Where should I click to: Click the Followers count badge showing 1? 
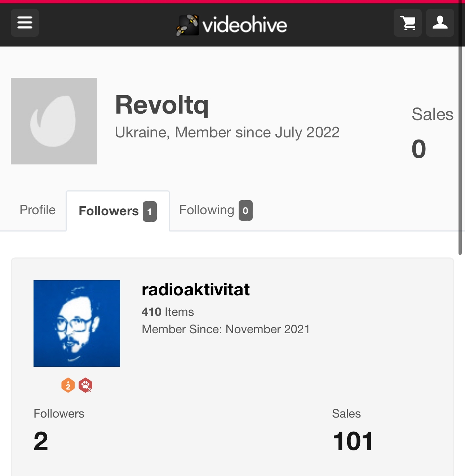(150, 211)
